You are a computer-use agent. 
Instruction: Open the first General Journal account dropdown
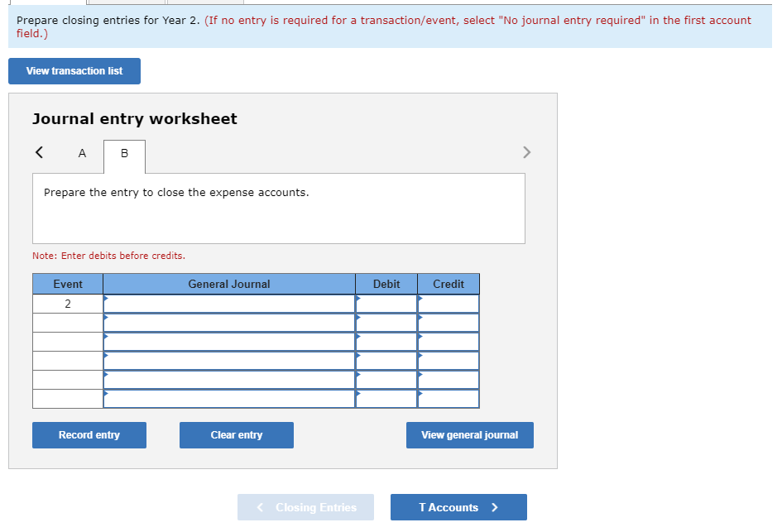coord(228,304)
